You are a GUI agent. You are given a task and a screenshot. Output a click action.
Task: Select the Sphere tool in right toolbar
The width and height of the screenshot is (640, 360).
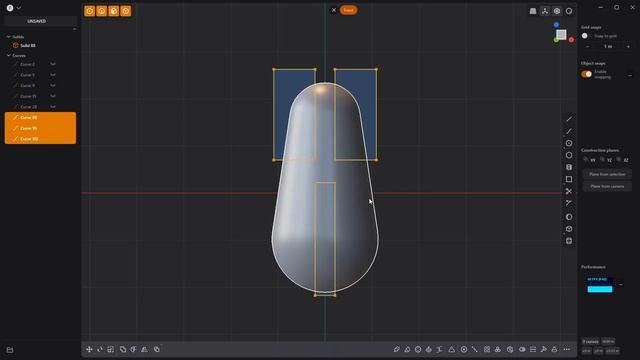click(x=569, y=217)
